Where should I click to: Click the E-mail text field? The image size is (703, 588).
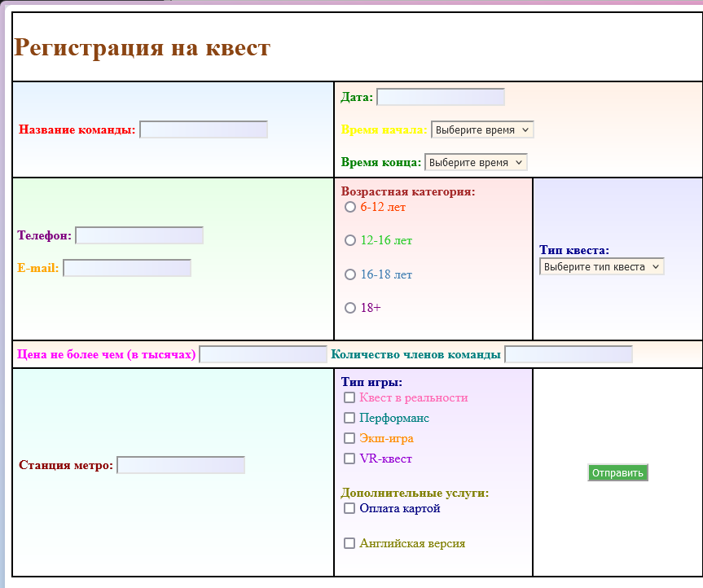tap(127, 268)
